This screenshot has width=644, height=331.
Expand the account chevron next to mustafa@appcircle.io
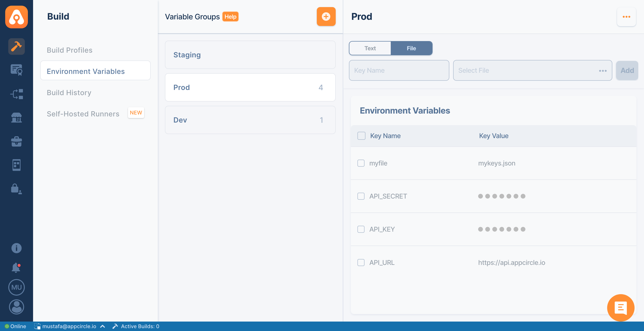pos(103,326)
